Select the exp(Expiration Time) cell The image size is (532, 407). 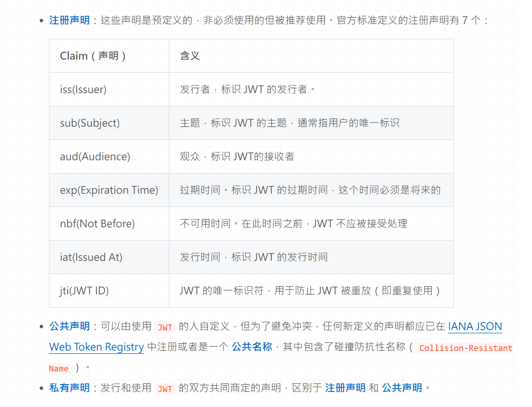(x=109, y=190)
